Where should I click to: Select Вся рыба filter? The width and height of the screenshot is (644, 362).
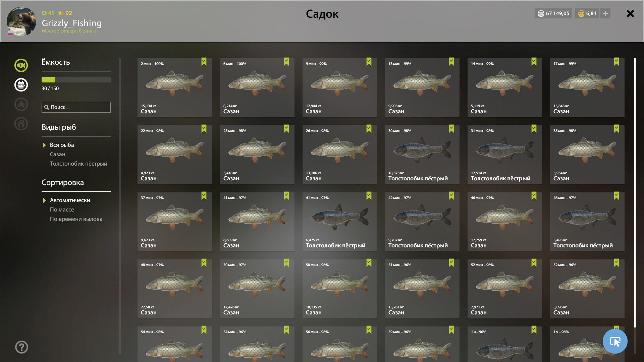[62, 145]
